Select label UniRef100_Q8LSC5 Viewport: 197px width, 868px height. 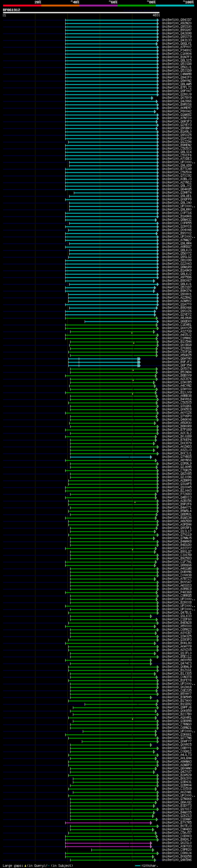177,61
